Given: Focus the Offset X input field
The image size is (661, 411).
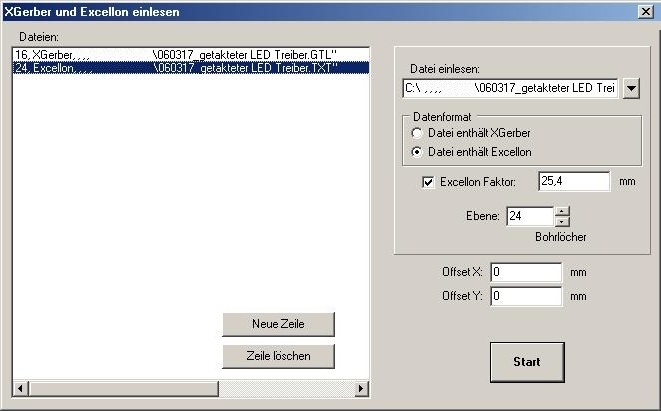Looking at the screenshot, I should click(x=526, y=271).
